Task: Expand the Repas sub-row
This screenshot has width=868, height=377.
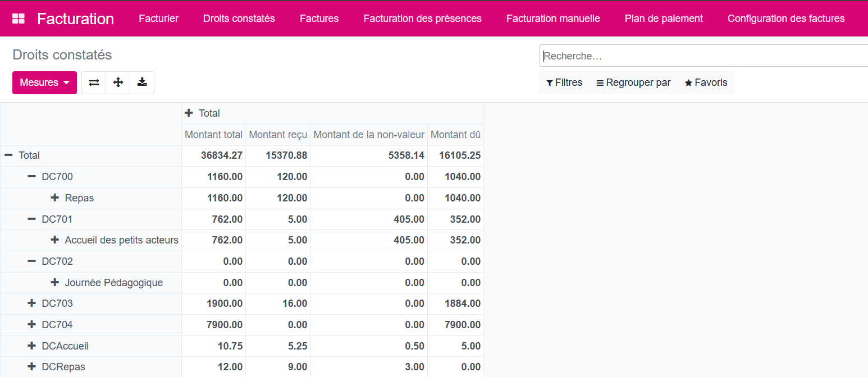Action: click(55, 198)
